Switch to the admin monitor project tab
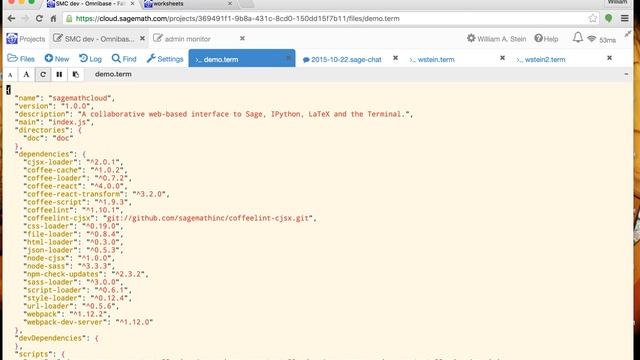This screenshot has height=360, width=640. point(182,39)
